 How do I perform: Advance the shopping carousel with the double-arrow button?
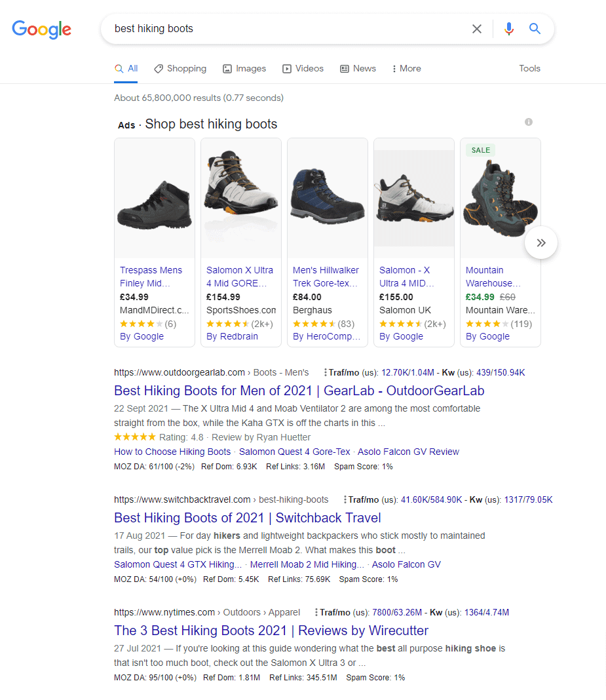(x=541, y=243)
